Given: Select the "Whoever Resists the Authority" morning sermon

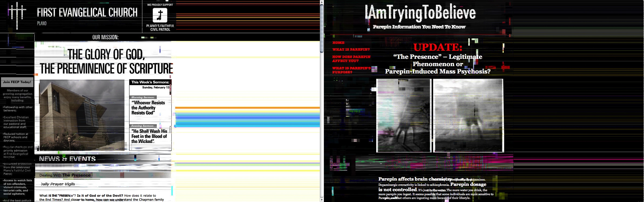Looking at the screenshot, I should (148, 108).
